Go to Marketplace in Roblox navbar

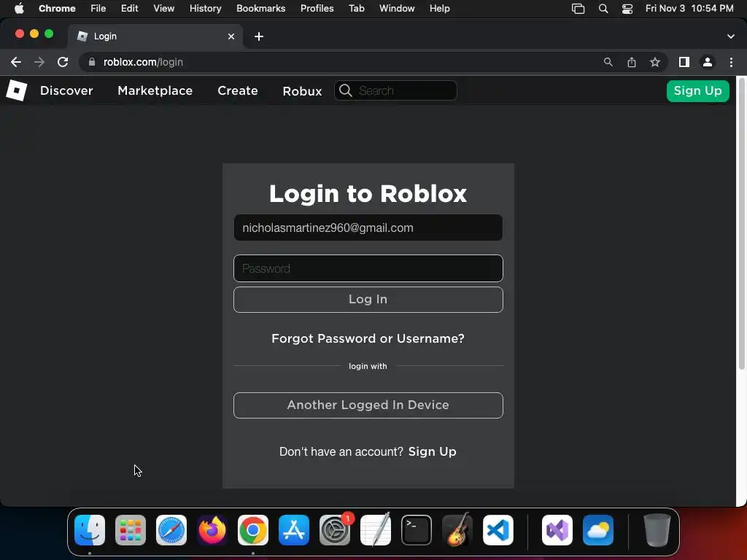155,90
